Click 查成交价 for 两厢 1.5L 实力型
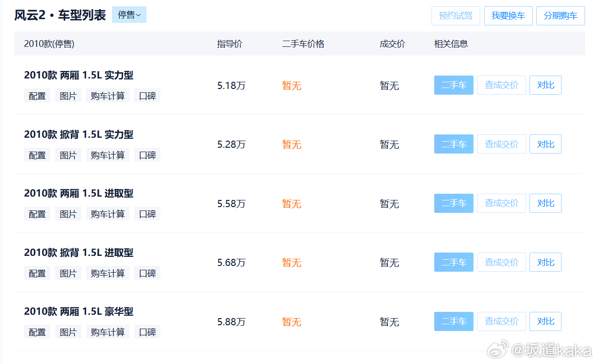 click(x=502, y=85)
